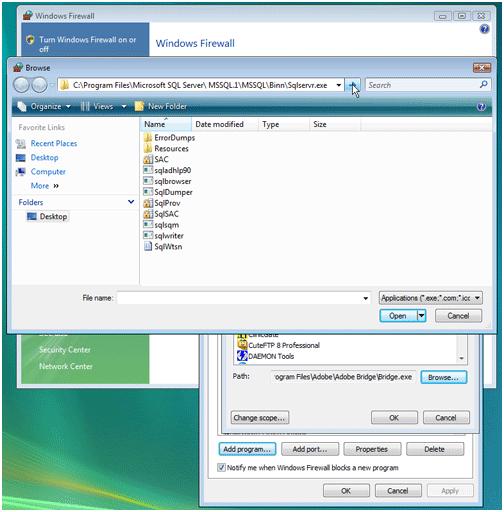Image resolution: width=504 pixels, height=512 pixels.
Task: Select the sqlbrowser file icon
Action: tap(148, 181)
